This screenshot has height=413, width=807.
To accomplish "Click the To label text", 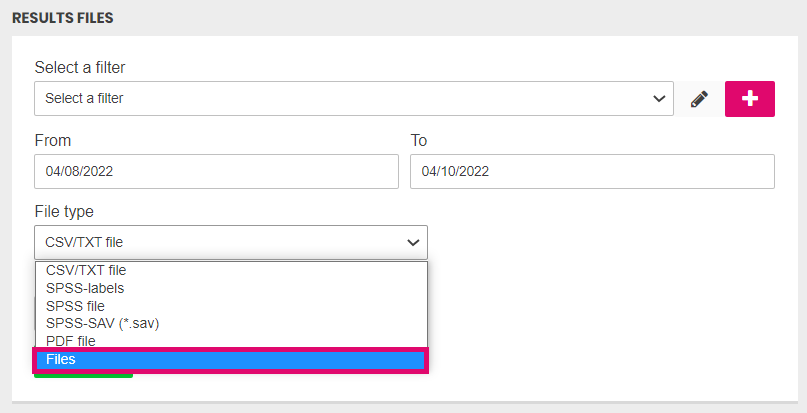I will click(x=418, y=141).
